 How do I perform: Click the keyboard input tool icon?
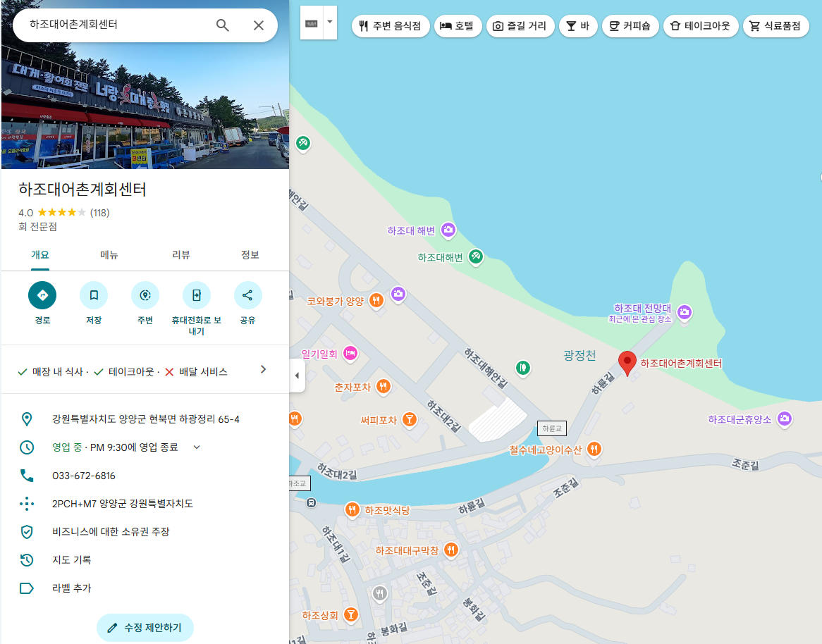[x=312, y=23]
